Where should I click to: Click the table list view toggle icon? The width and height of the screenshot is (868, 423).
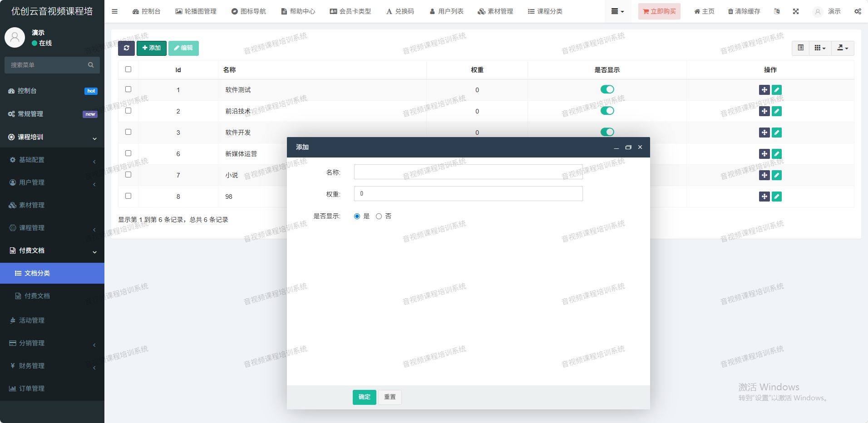pos(800,48)
